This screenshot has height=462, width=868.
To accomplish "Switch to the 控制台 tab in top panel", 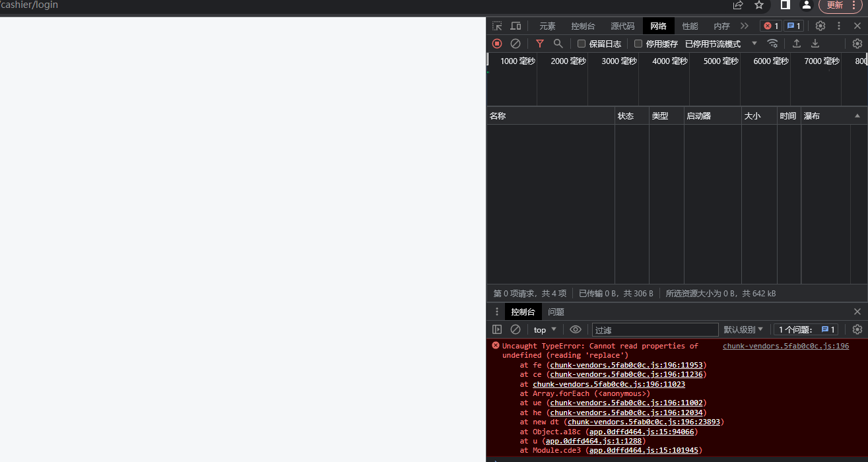I will [x=583, y=26].
